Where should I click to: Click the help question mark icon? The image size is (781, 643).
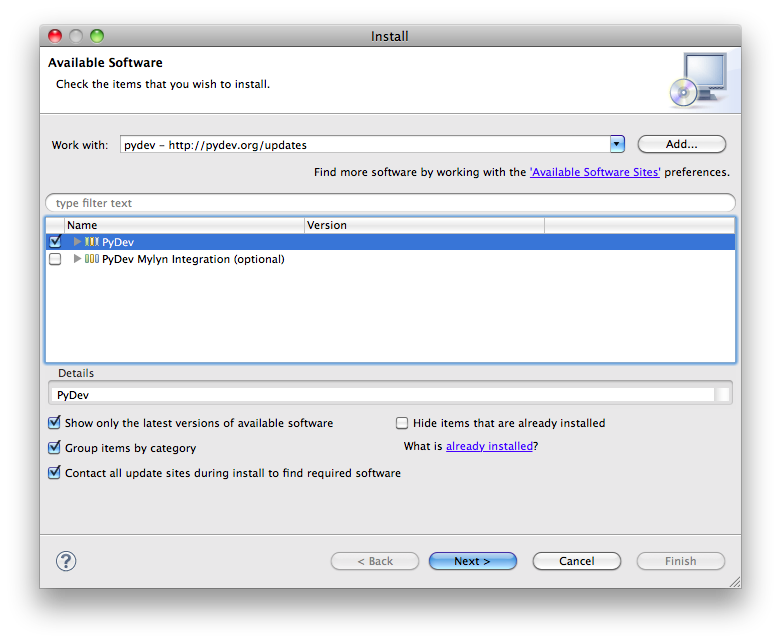point(66,561)
